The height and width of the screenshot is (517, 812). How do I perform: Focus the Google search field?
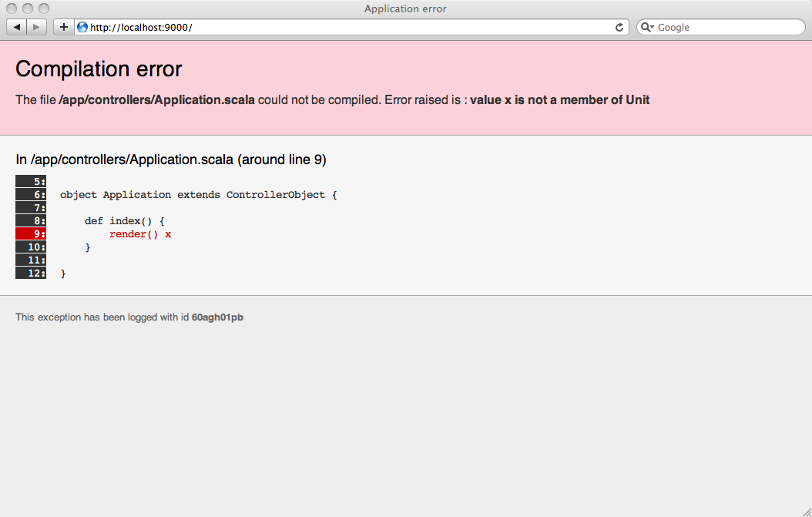pos(724,28)
